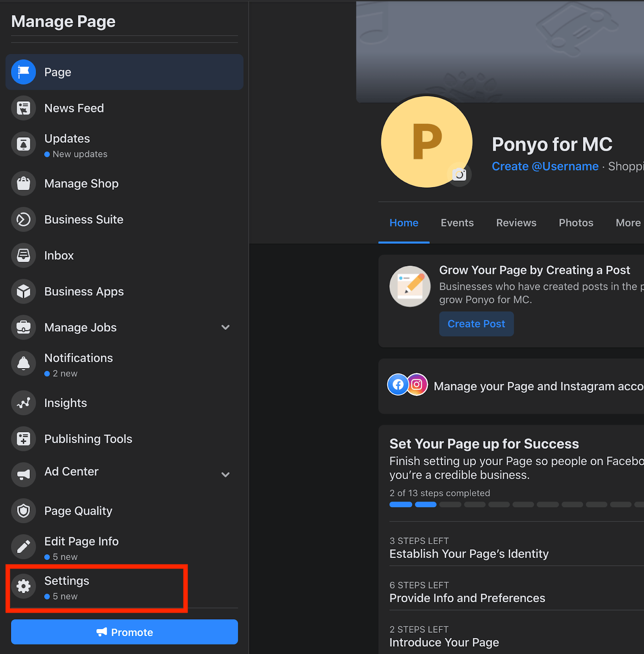Click the Ponyo for MC page title
644x654 pixels.
(x=552, y=144)
